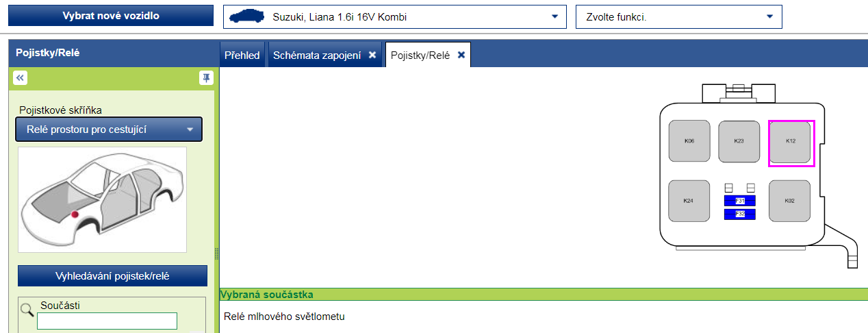868x333 pixels.
Task: Click the magnifier icon beside Součásti
Action: tap(27, 310)
